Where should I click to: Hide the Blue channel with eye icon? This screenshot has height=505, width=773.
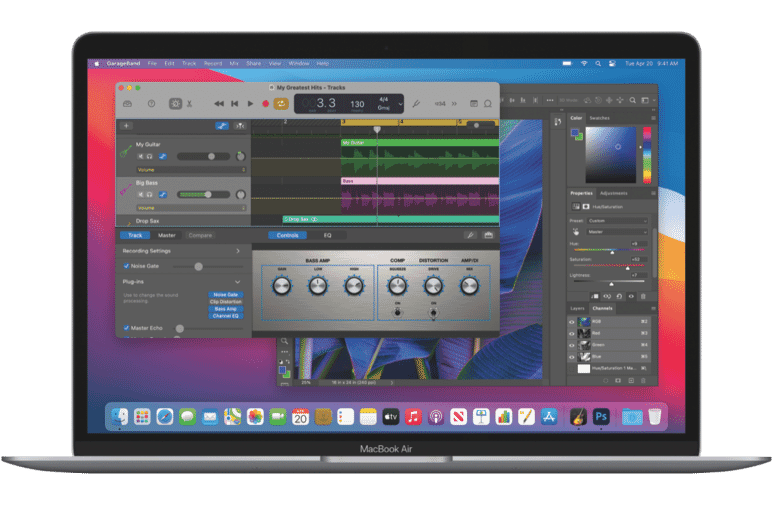click(572, 357)
